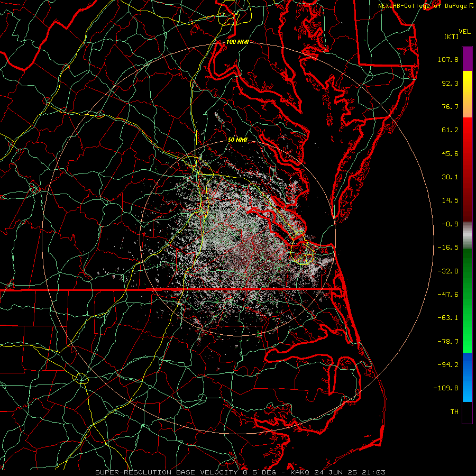Click the TH legend label

pyautogui.click(x=454, y=412)
